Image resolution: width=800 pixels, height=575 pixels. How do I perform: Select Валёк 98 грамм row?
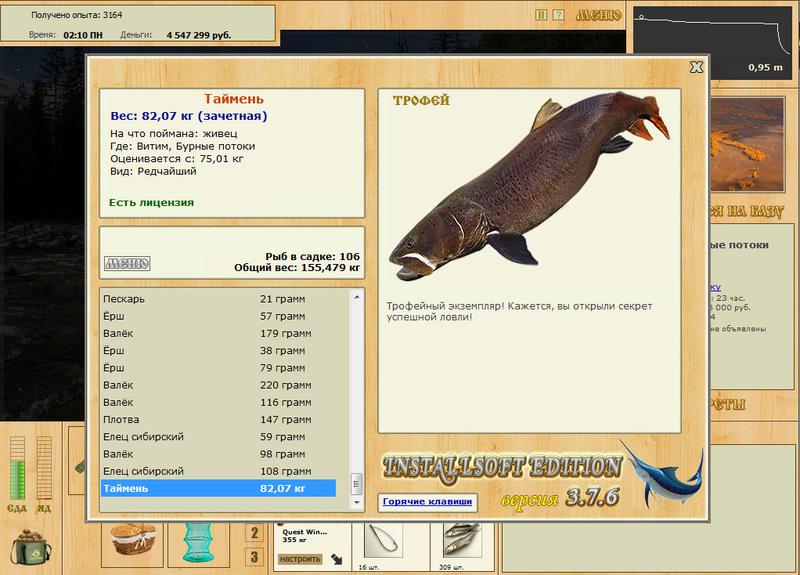(218, 454)
